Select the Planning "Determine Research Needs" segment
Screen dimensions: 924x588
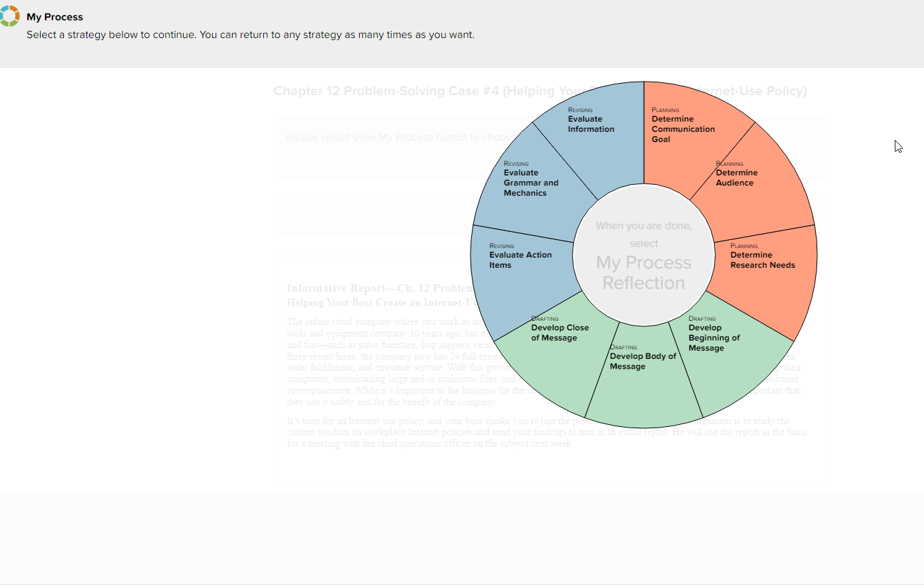[x=762, y=257]
